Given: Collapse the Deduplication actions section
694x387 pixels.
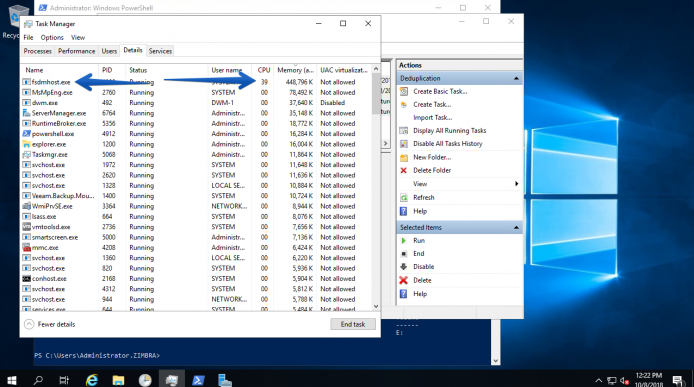Looking at the screenshot, I should (516, 78).
